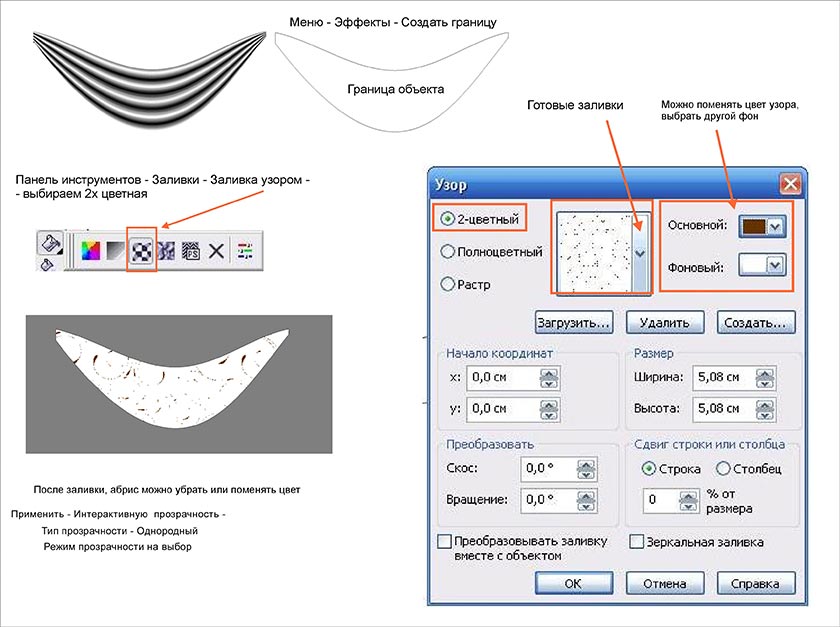840x627 pixels.
Task: Open the Основной color dropdown
Action: tap(775, 227)
